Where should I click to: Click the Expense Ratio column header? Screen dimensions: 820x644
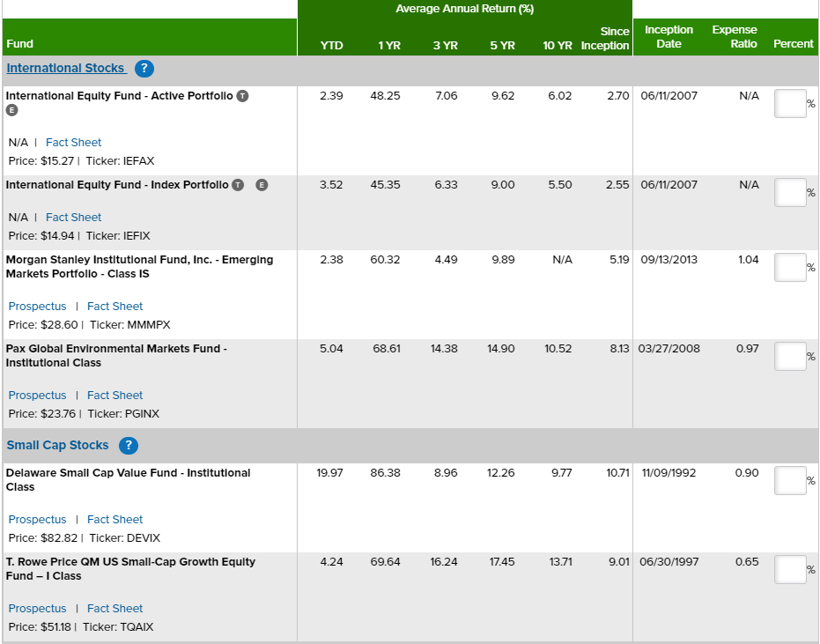click(x=735, y=37)
